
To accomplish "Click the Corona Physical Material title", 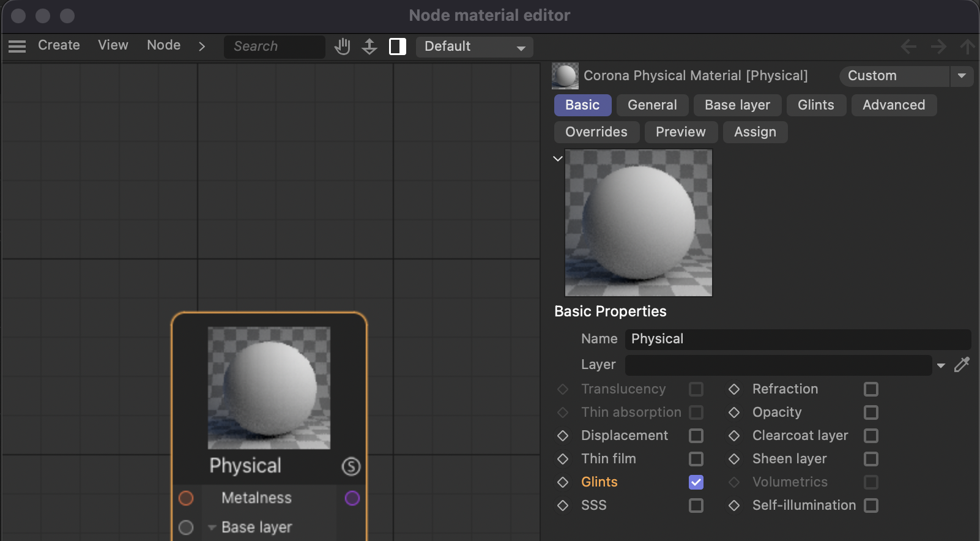I will coord(696,76).
